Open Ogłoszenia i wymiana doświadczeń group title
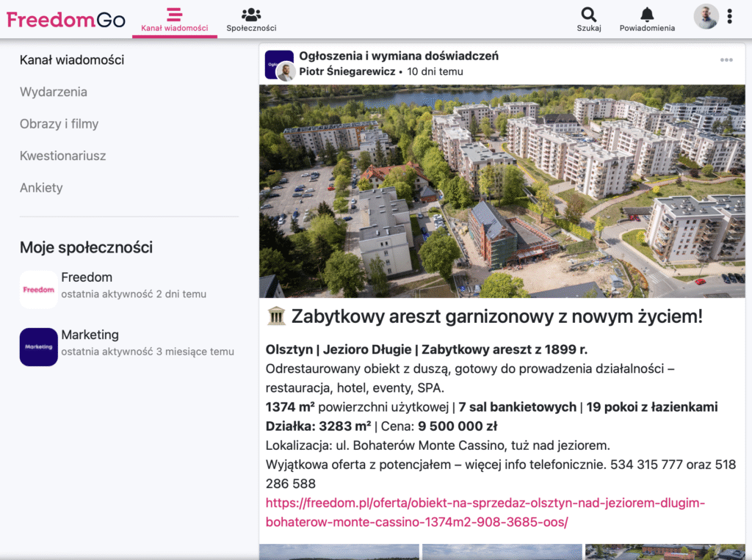 click(x=399, y=56)
